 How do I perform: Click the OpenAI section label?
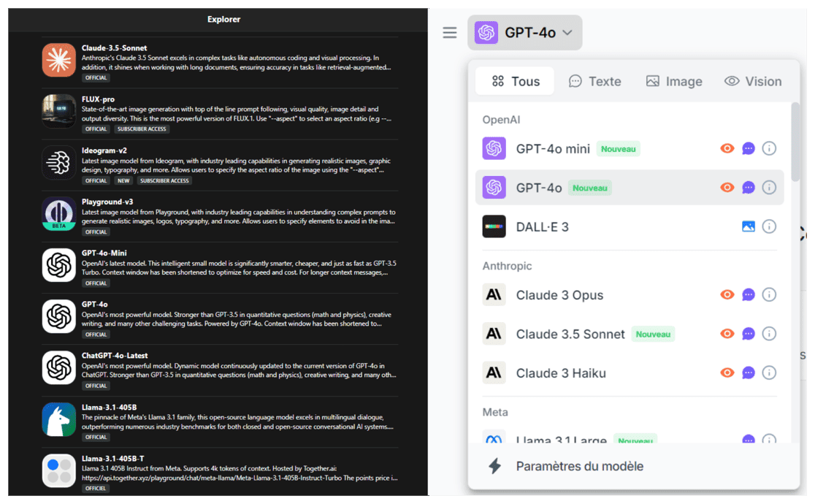(x=501, y=120)
